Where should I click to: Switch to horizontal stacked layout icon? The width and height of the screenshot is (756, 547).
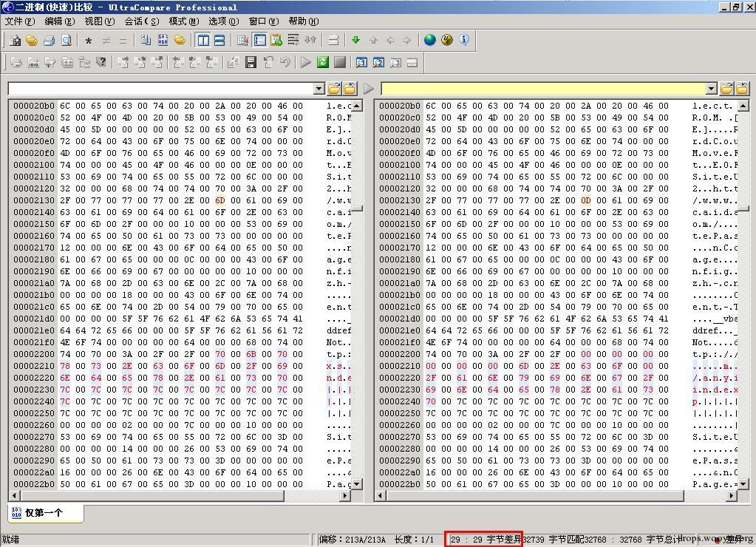tap(219, 40)
